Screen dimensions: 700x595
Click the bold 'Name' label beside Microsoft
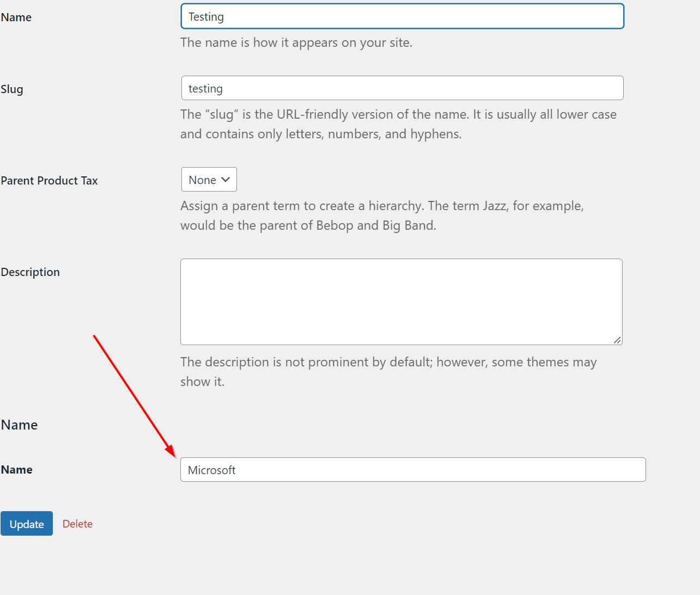(17, 470)
